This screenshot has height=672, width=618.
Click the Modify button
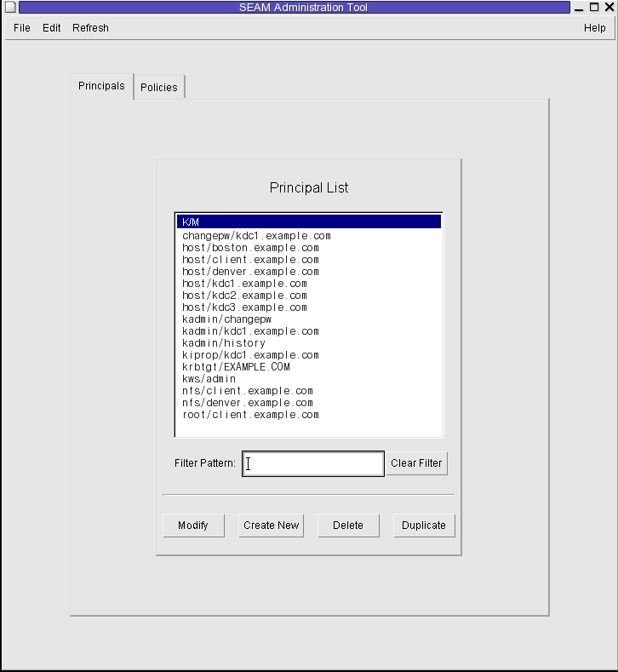tap(193, 526)
